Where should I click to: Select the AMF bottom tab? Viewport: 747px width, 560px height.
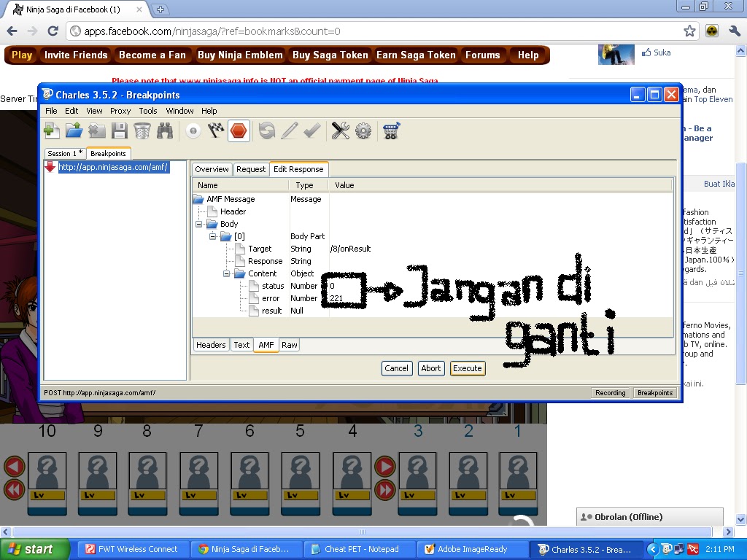pos(266,345)
